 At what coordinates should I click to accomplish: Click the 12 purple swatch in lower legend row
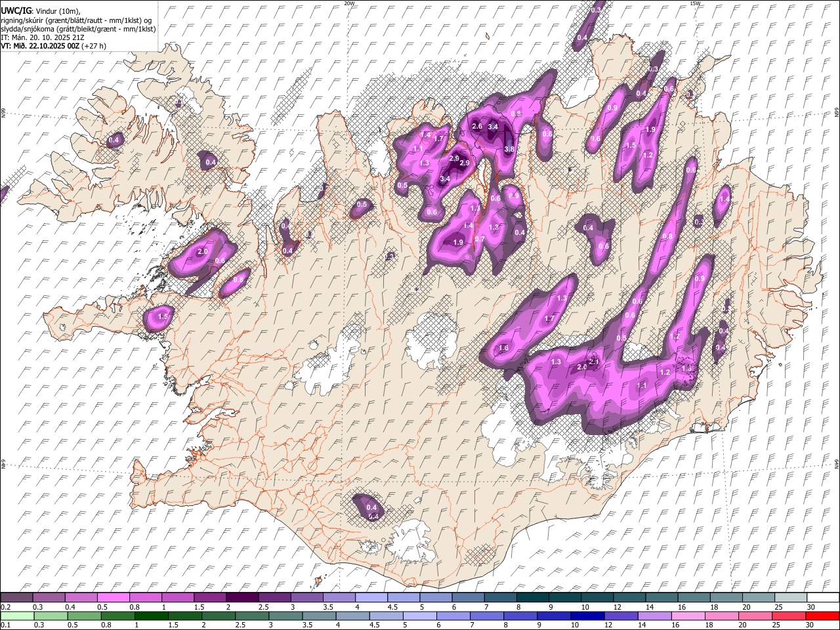(620, 616)
